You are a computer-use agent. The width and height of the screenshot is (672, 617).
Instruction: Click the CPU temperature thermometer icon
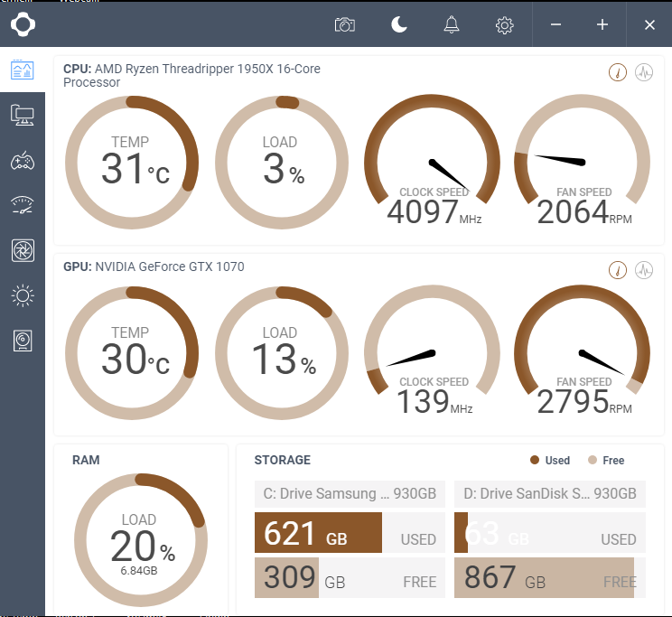[x=618, y=72]
